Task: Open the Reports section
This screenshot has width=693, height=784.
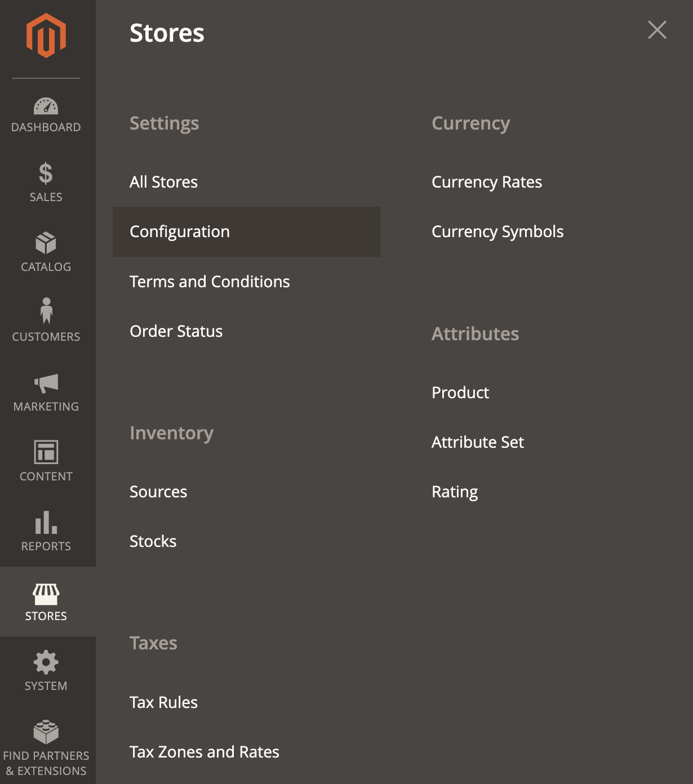Action: [46, 531]
